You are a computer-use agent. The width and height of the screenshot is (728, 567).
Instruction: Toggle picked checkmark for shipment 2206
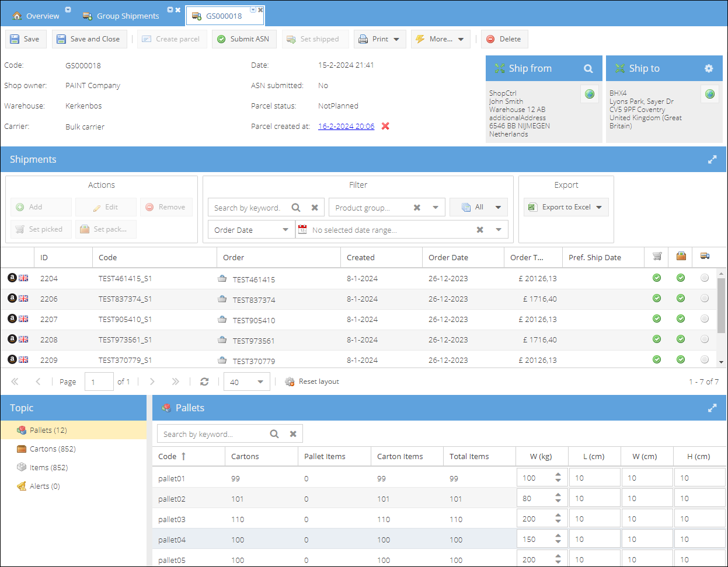click(657, 299)
